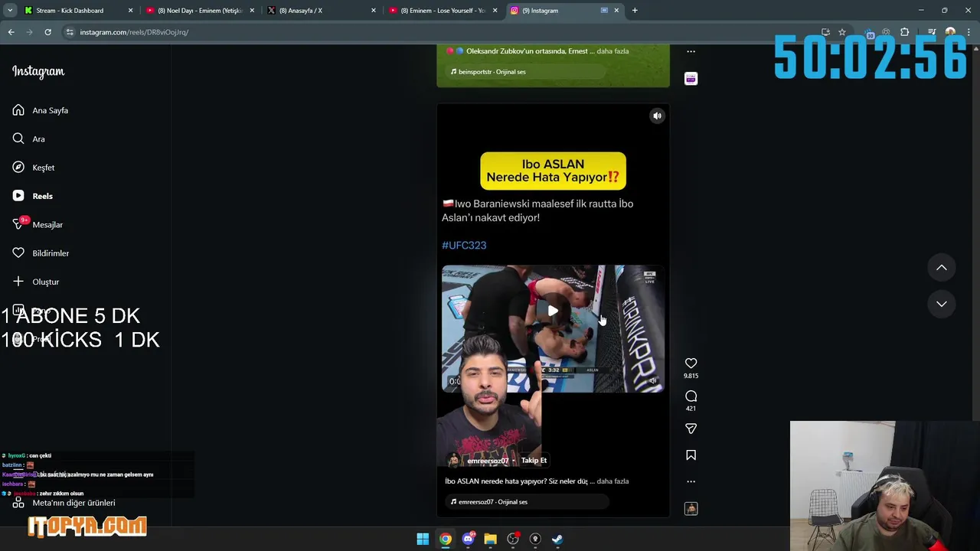
Task: Open the media control icon in Chrome toolbar
Action: pyautogui.click(x=932, y=32)
